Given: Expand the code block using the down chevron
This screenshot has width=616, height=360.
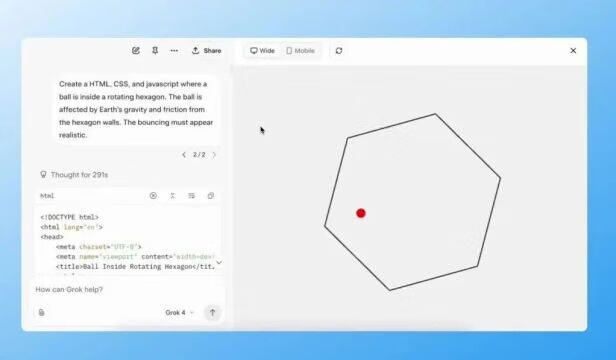Looking at the screenshot, I should coord(219,262).
